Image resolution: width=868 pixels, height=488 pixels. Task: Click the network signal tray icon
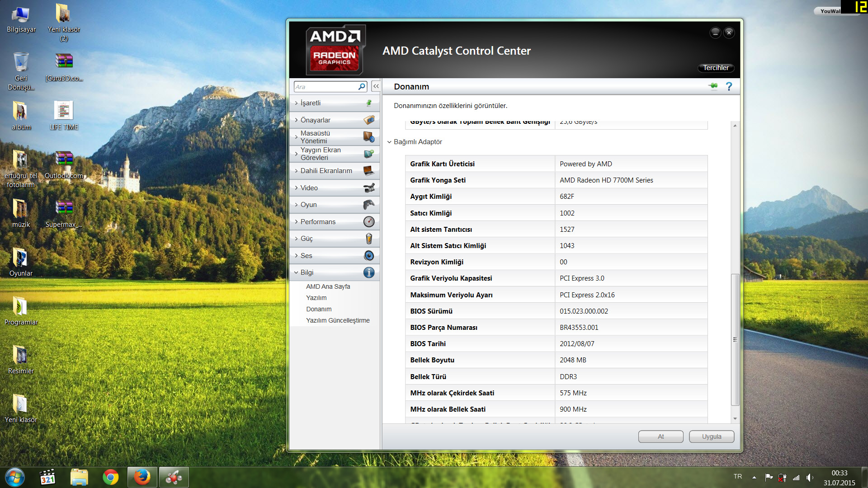[796, 477]
